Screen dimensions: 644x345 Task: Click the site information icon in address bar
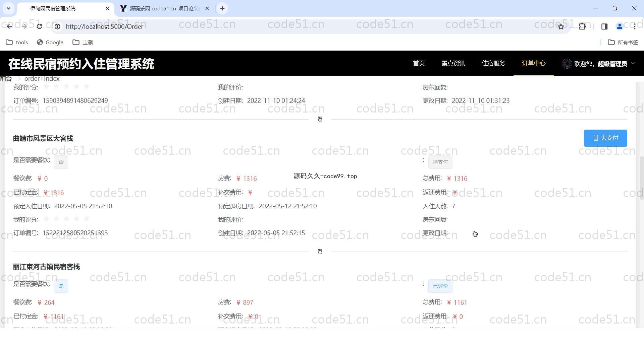coord(58,26)
